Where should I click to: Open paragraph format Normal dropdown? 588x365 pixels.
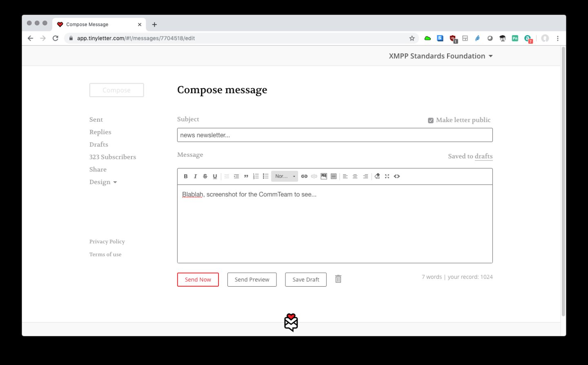[x=285, y=176]
